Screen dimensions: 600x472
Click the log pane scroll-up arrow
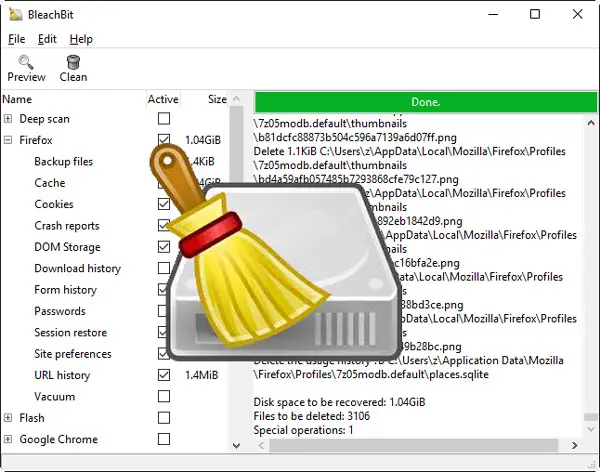(x=591, y=123)
